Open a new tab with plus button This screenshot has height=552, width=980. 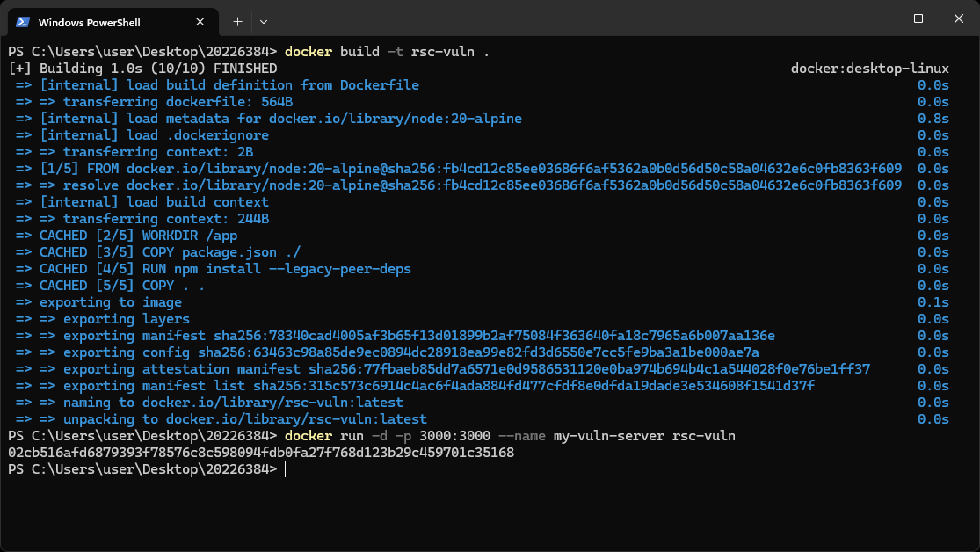point(237,22)
